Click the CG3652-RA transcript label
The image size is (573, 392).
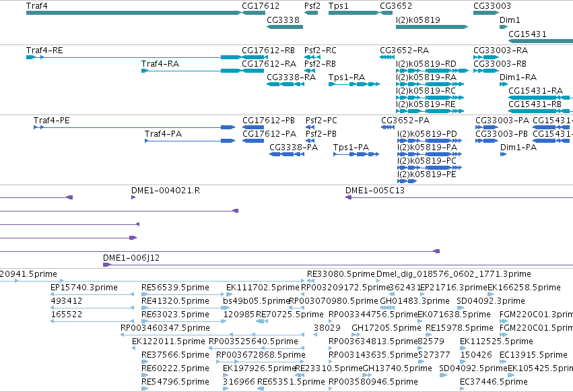click(x=404, y=50)
